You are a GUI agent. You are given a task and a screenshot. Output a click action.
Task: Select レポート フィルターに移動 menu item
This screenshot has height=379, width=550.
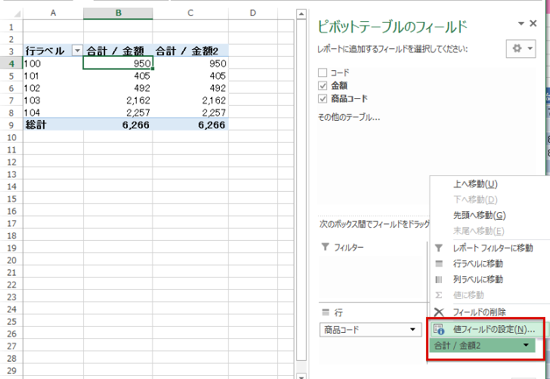click(493, 248)
